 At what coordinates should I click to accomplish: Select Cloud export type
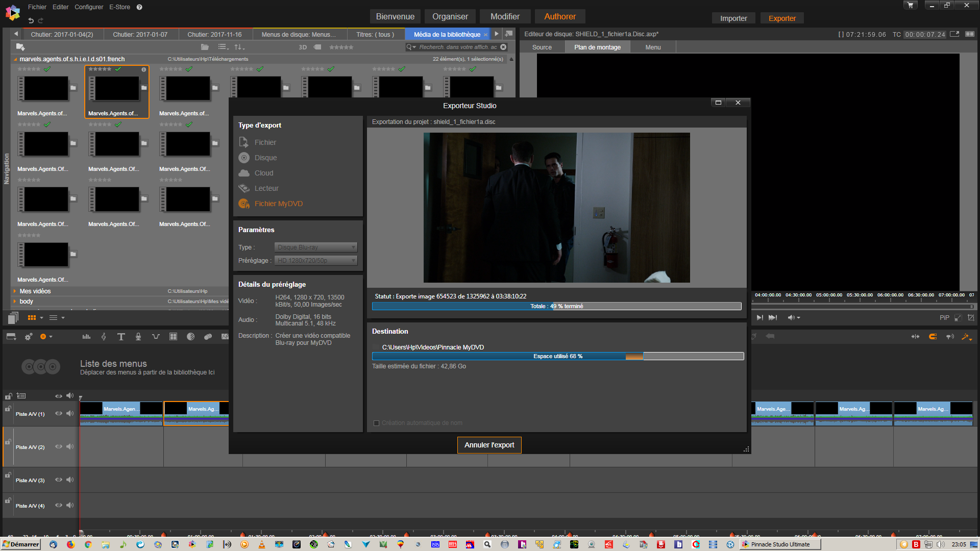pos(256,173)
